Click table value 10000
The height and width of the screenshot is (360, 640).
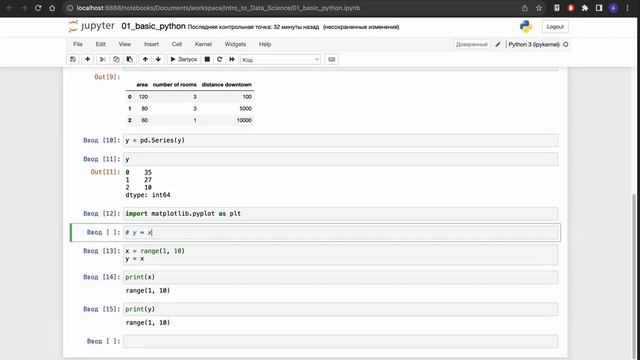[x=244, y=120]
